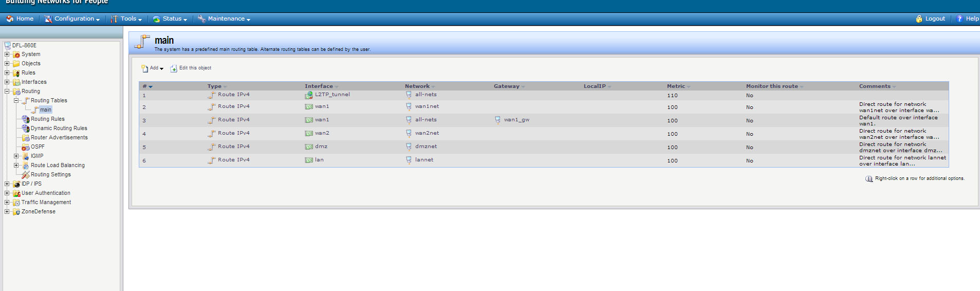
Task: Click the Route Load Balancing icon
Action: pos(25,166)
